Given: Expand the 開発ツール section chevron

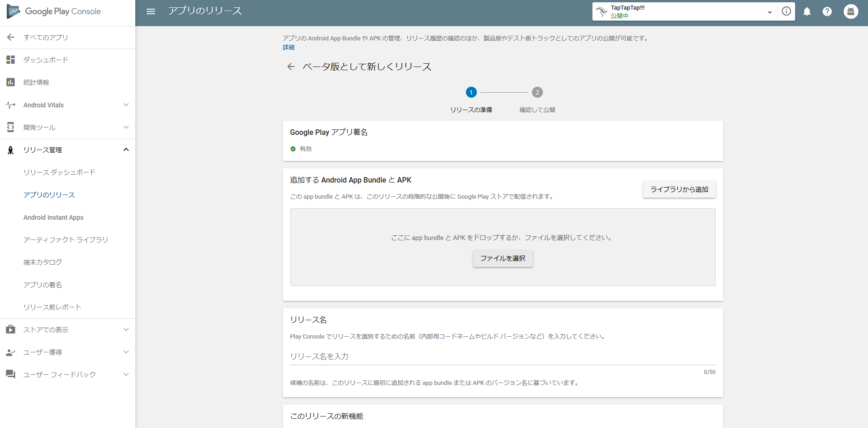Looking at the screenshot, I should (x=126, y=127).
